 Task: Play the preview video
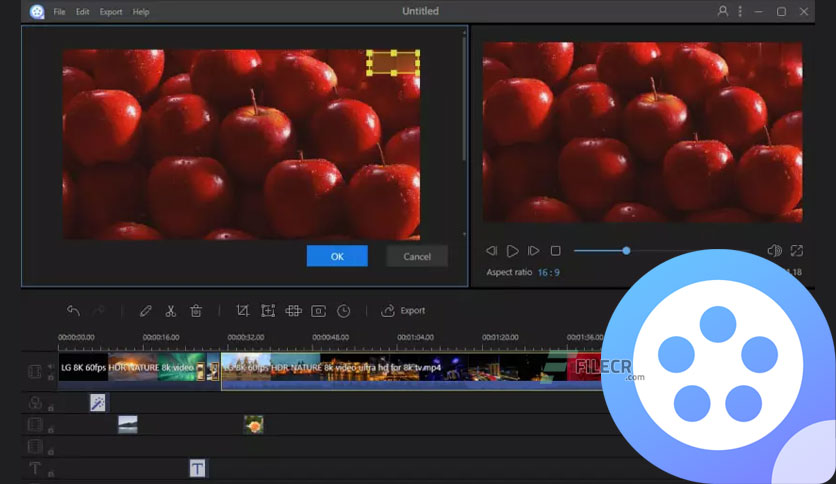512,251
